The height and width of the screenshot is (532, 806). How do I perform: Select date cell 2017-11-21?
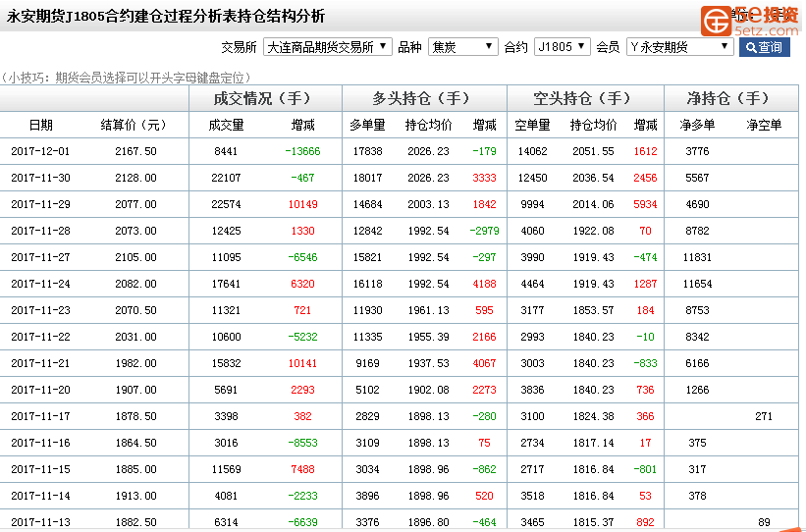tap(40, 363)
